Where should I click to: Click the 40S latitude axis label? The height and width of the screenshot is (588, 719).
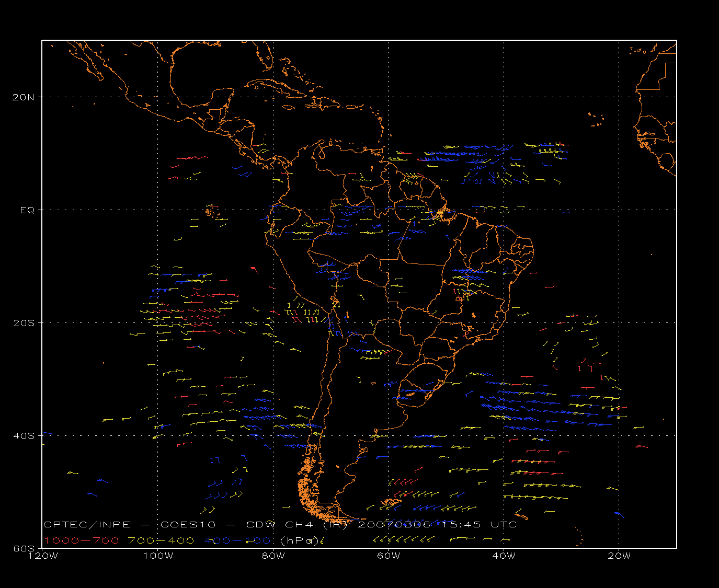[25, 435]
